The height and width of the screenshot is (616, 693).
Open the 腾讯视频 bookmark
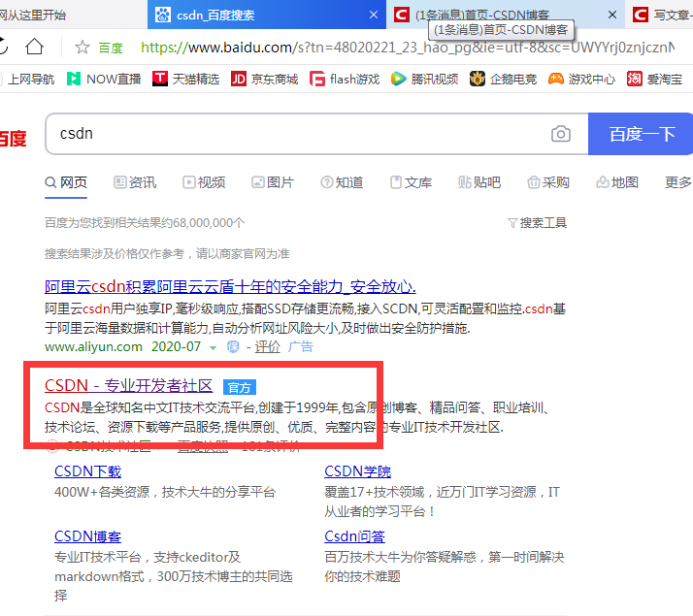pyautogui.click(x=425, y=79)
